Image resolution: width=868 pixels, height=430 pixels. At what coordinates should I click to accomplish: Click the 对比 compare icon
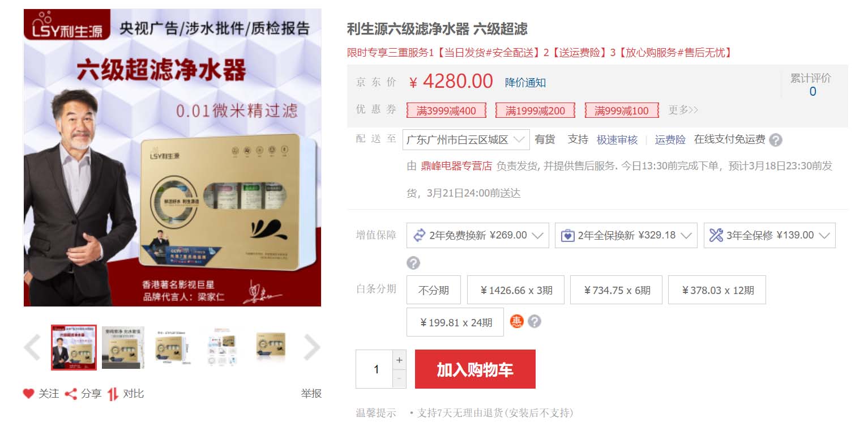click(x=113, y=394)
